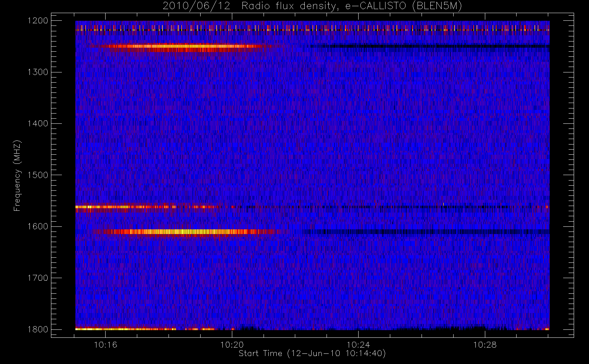
Task: Click the 10:16 time tick label
Action: [x=106, y=345]
